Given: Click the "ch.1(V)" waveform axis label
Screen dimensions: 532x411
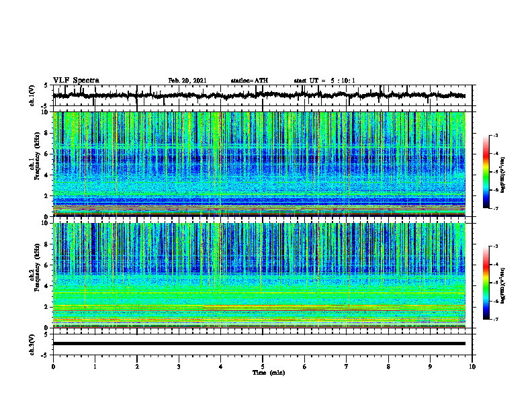Looking at the screenshot, I should click(32, 95).
